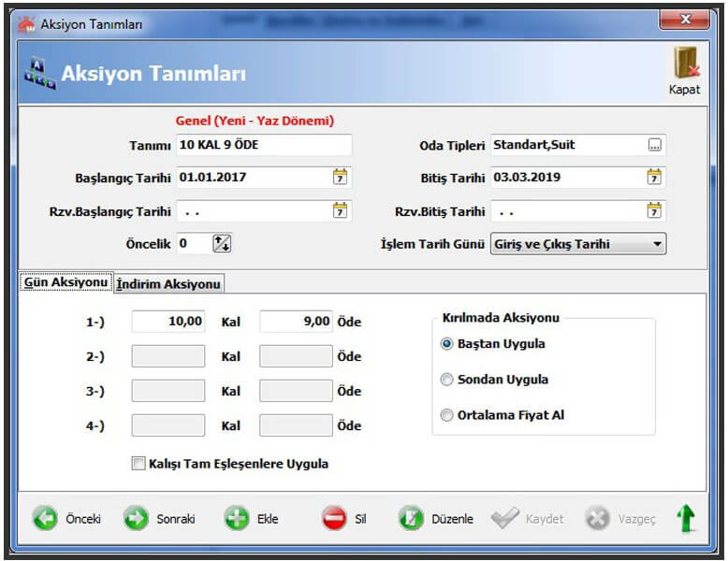The image size is (728, 561).
Task: Click row 3 Öde field
Action: (x=297, y=391)
